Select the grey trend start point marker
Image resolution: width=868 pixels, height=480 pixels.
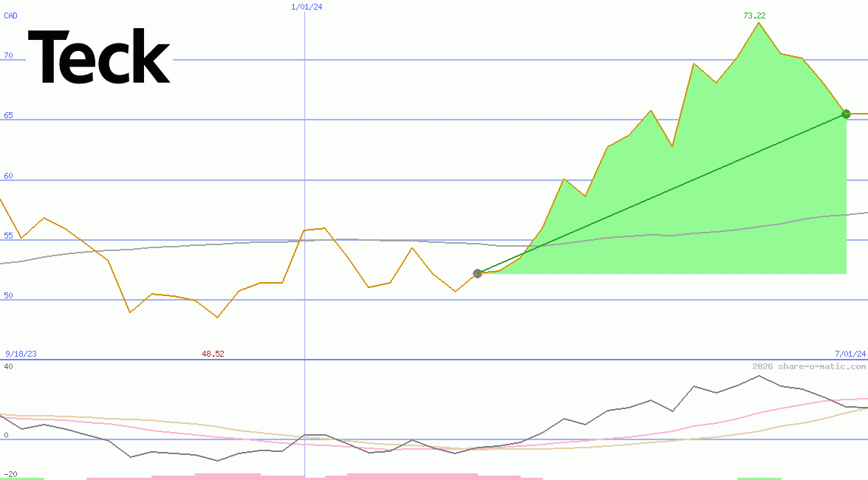(478, 273)
